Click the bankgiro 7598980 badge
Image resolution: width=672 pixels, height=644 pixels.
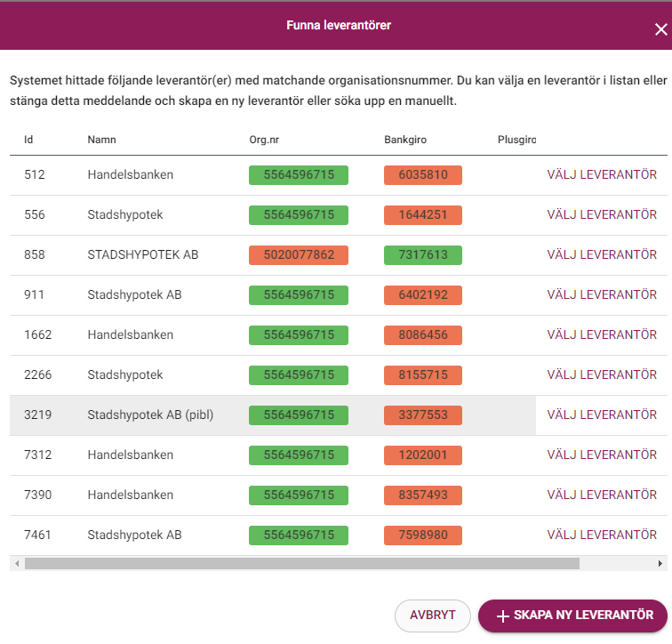pos(423,535)
